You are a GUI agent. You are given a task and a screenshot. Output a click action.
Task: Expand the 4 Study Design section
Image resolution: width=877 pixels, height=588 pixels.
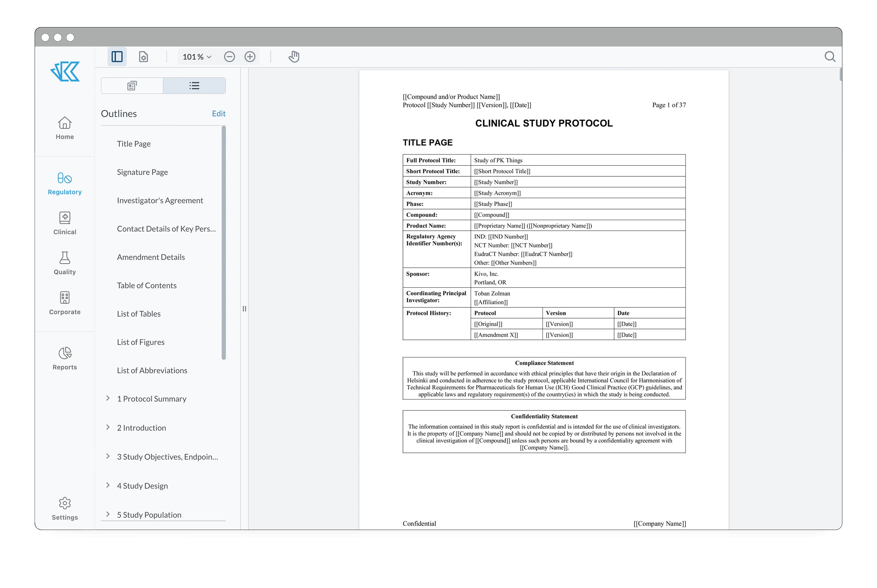point(108,485)
